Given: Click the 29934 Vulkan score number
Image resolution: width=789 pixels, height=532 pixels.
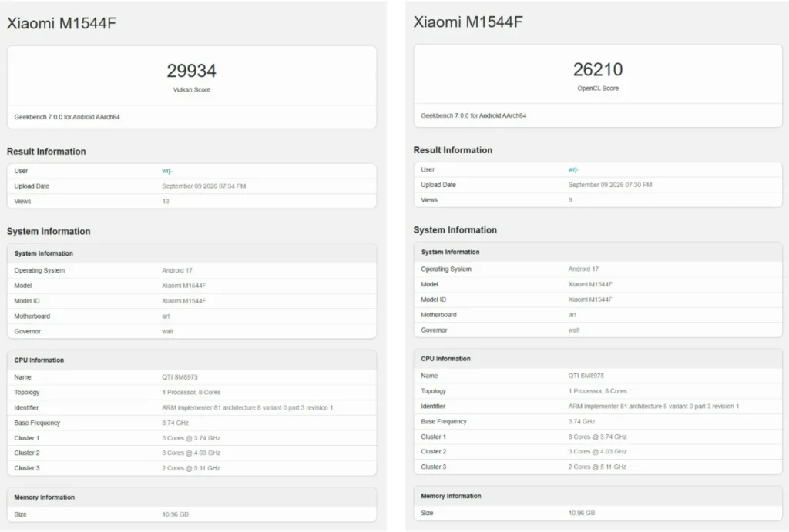Looking at the screenshot, I should (192, 71).
